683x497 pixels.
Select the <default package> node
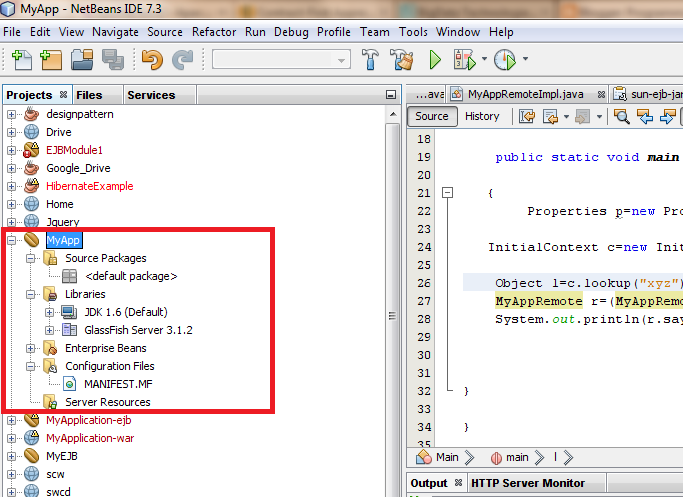pos(131,276)
